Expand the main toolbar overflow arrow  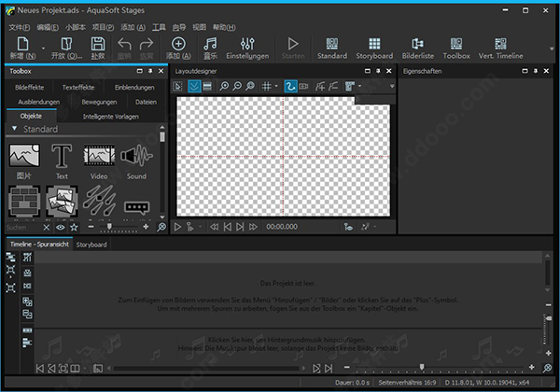pos(552,49)
